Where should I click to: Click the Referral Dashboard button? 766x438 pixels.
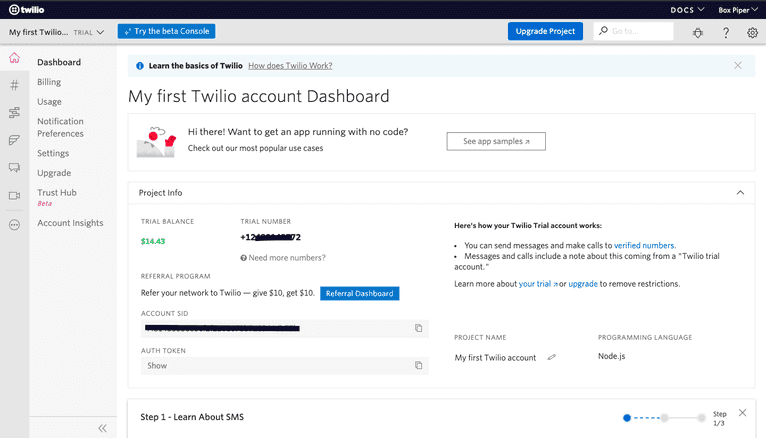click(352, 294)
